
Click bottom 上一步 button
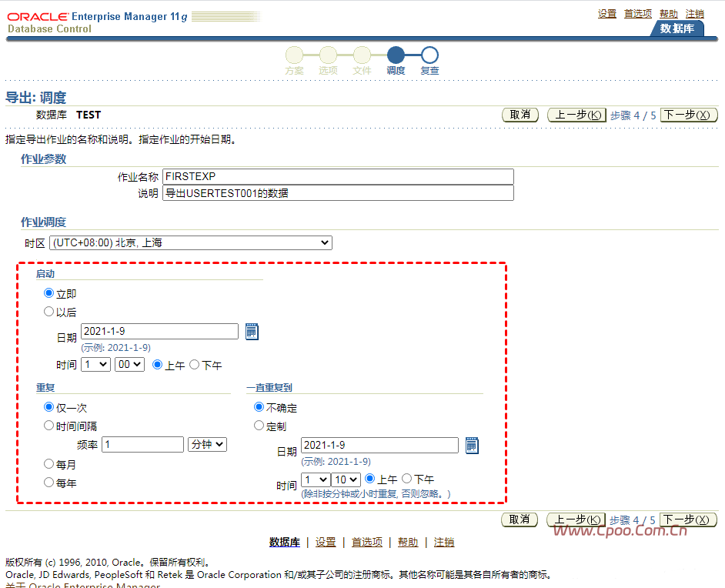tap(576, 520)
